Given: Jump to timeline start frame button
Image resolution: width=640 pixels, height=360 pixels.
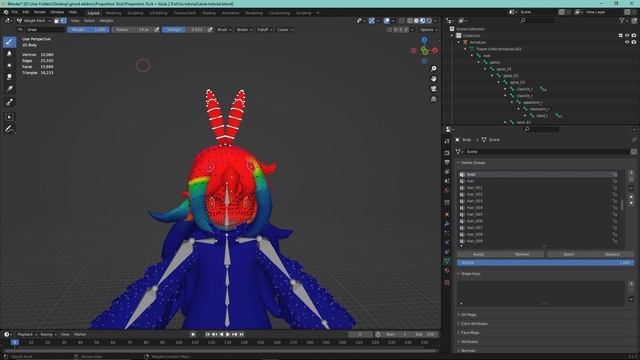Looking at the screenshot, I should (x=208, y=334).
